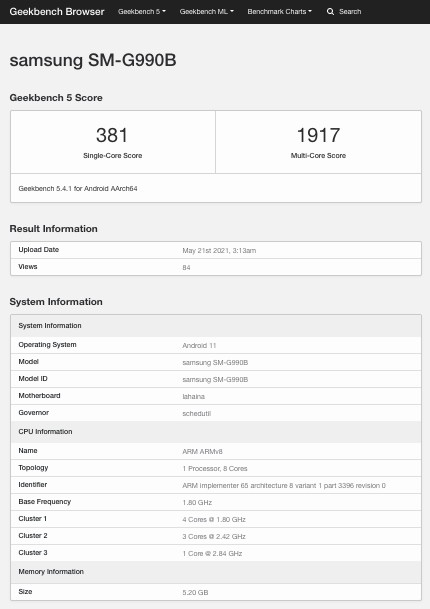Click the Multi-Core Score label
The height and width of the screenshot is (609, 430).
(x=319, y=155)
